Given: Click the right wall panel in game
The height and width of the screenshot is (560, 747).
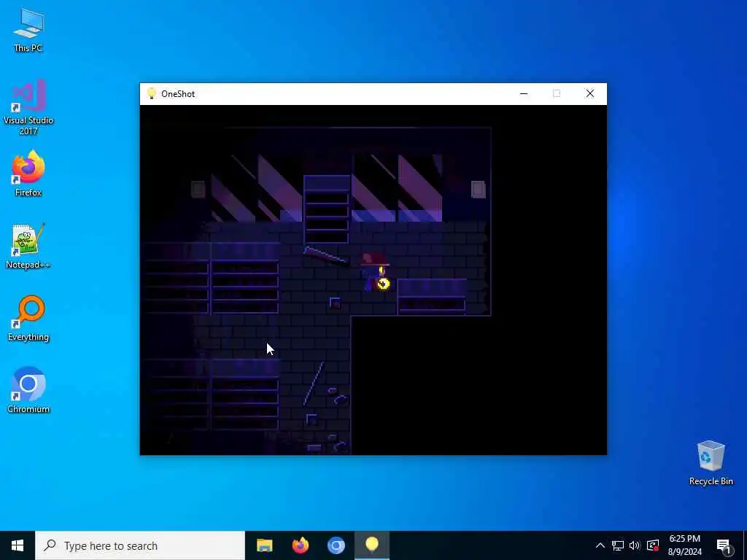Looking at the screenshot, I should click(478, 189).
